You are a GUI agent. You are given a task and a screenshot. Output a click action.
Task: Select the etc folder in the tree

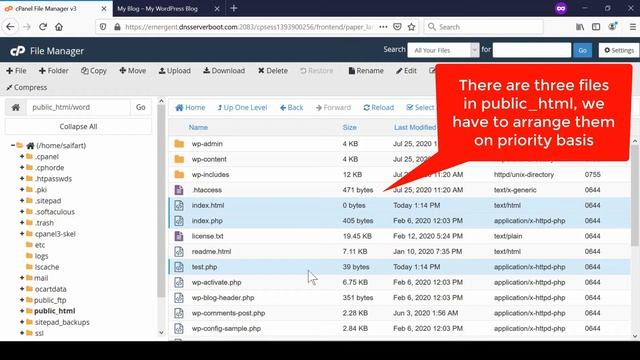(x=40, y=245)
